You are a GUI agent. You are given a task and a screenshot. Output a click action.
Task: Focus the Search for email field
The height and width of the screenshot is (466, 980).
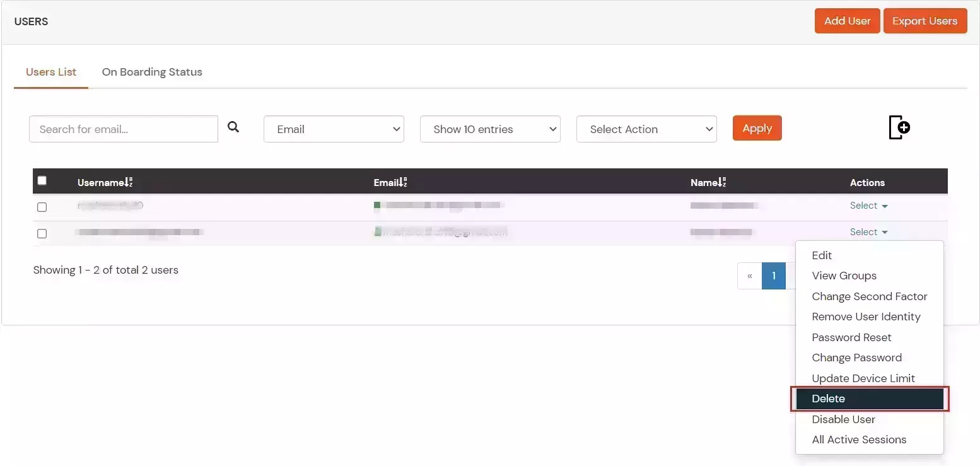click(124, 129)
